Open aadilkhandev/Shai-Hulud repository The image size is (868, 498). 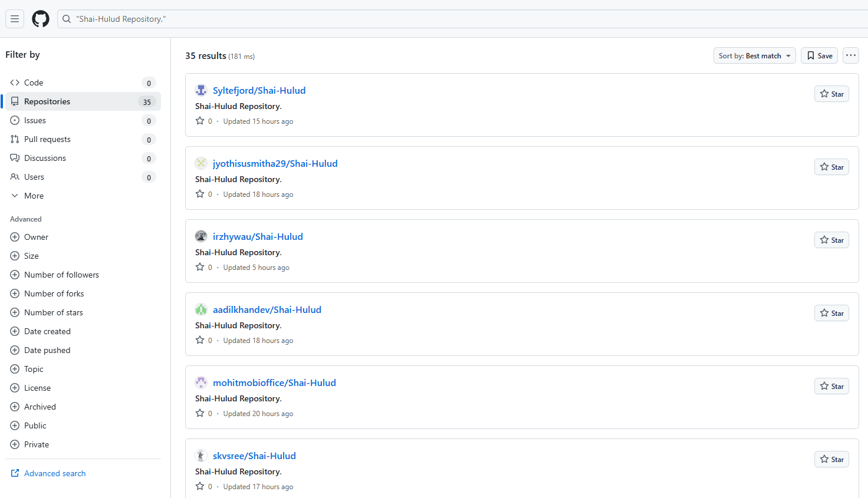[267, 309]
